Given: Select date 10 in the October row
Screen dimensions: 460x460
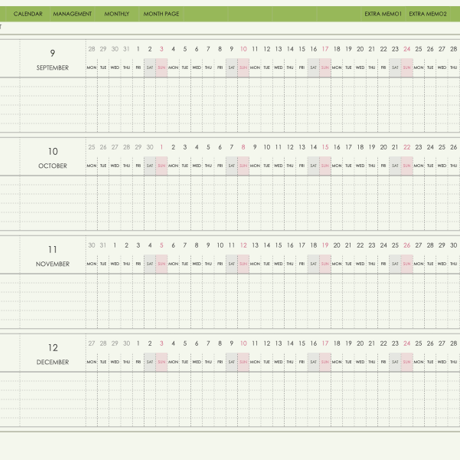Looking at the screenshot, I should coord(267,147).
